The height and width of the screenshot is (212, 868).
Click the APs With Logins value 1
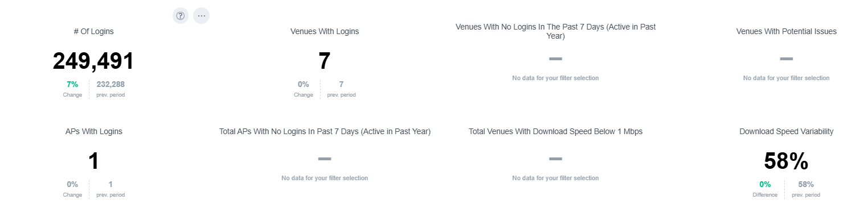pyautogui.click(x=93, y=161)
